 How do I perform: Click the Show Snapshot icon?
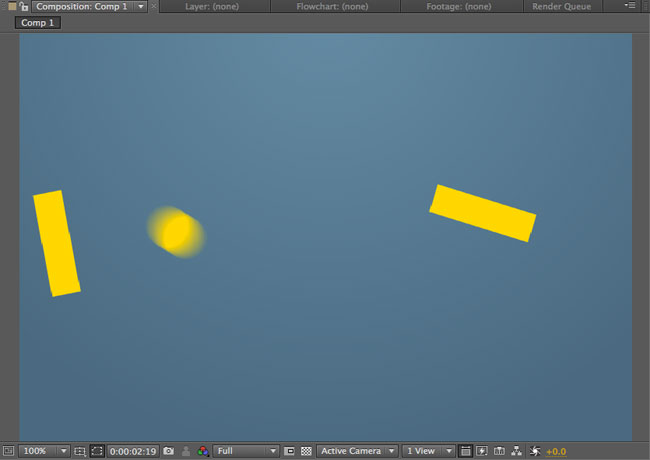pos(186,451)
